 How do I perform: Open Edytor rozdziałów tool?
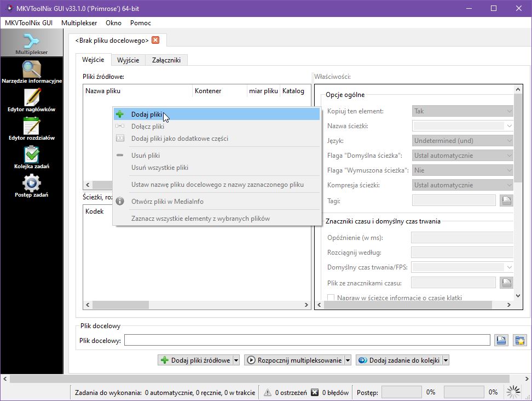click(x=32, y=129)
